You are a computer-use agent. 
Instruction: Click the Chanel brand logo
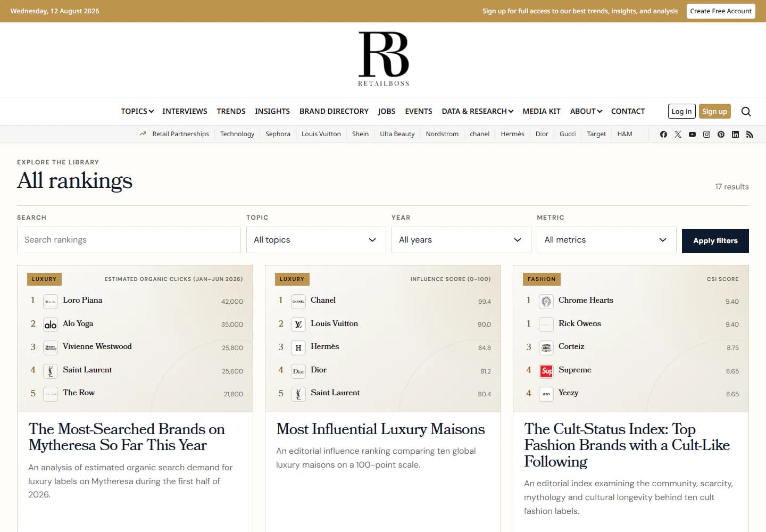298,302
